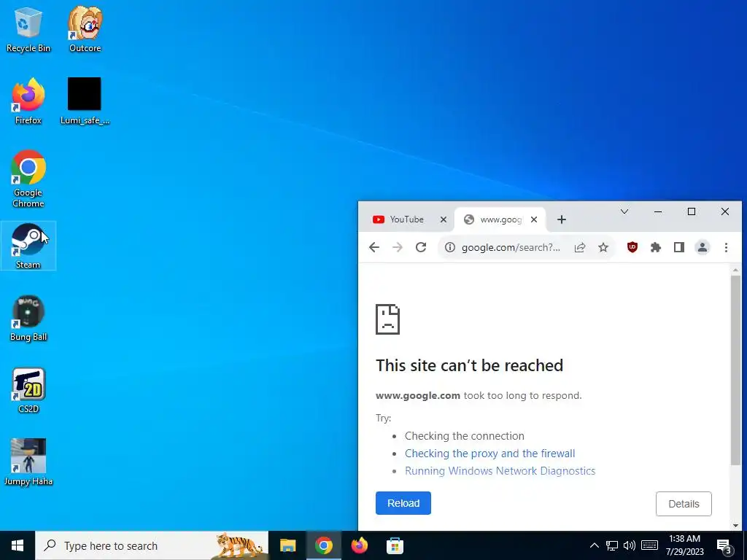Open the Chrome tab search dropdown
747x560 pixels.
[x=624, y=212]
